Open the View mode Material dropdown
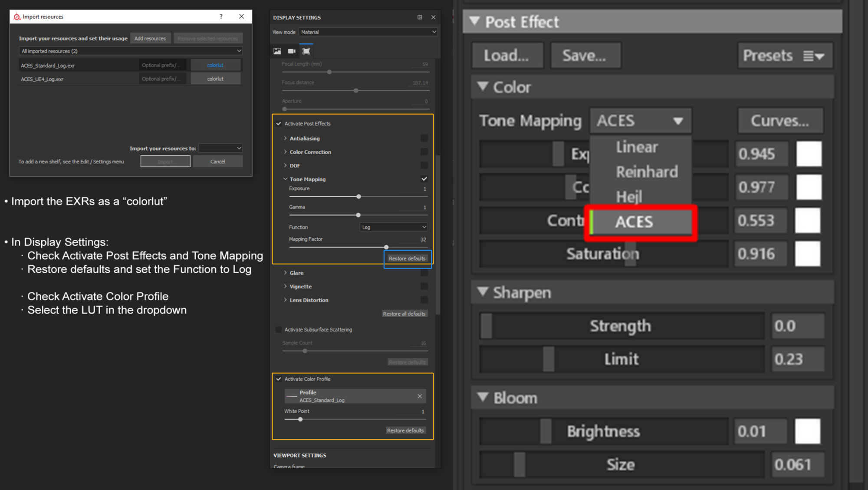 tap(368, 32)
